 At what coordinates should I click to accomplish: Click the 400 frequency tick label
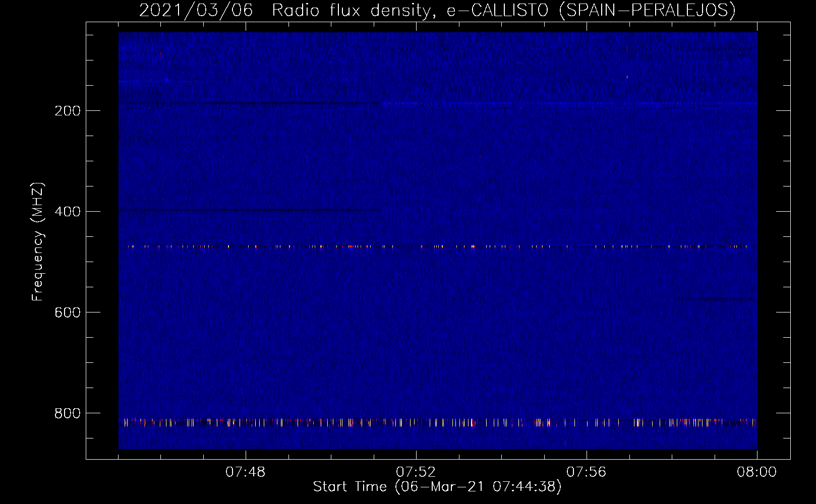pos(68,212)
